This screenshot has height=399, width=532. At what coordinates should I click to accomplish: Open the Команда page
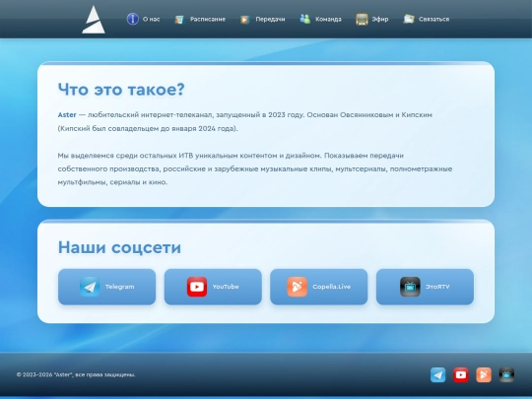coord(328,20)
